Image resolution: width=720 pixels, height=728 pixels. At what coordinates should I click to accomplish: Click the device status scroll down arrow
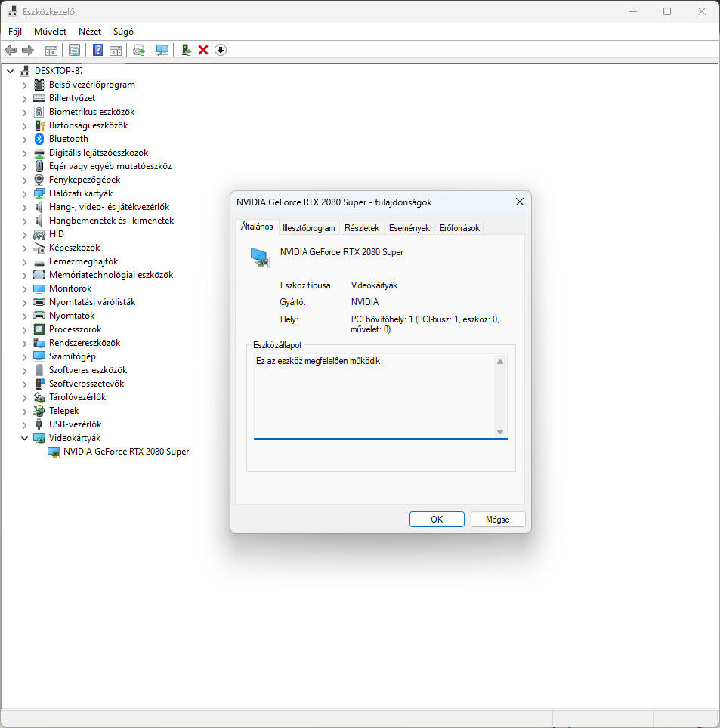point(500,432)
